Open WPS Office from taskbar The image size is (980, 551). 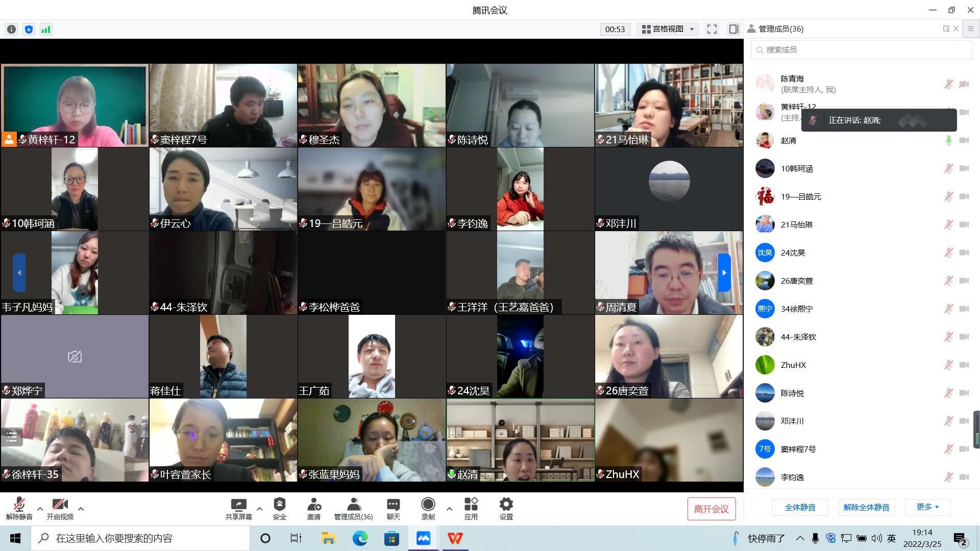[455, 538]
